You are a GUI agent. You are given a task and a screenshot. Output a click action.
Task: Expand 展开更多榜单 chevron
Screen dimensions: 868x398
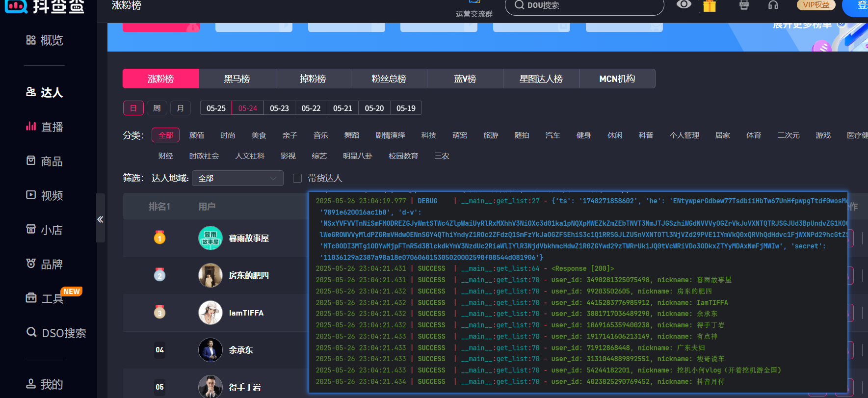tap(842, 24)
